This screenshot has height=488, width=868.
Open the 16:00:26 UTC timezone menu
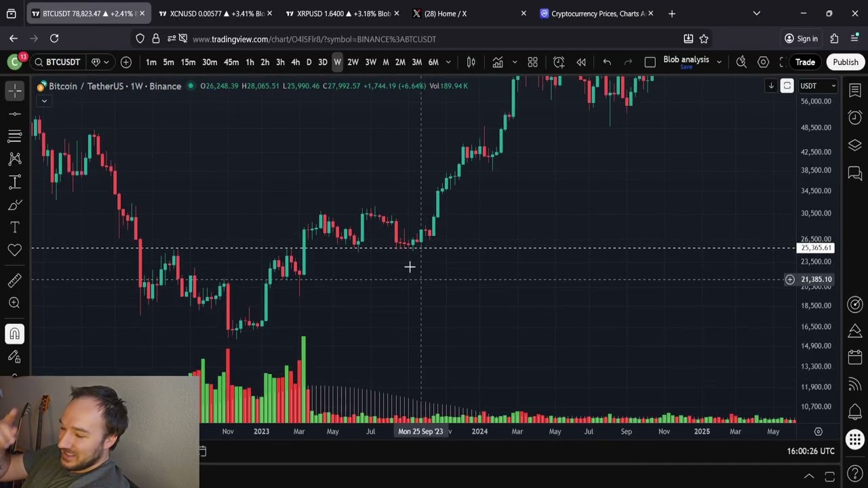[810, 451]
